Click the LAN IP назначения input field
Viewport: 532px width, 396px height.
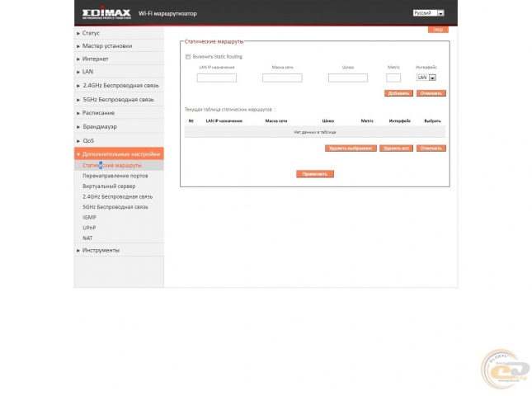coord(217,78)
